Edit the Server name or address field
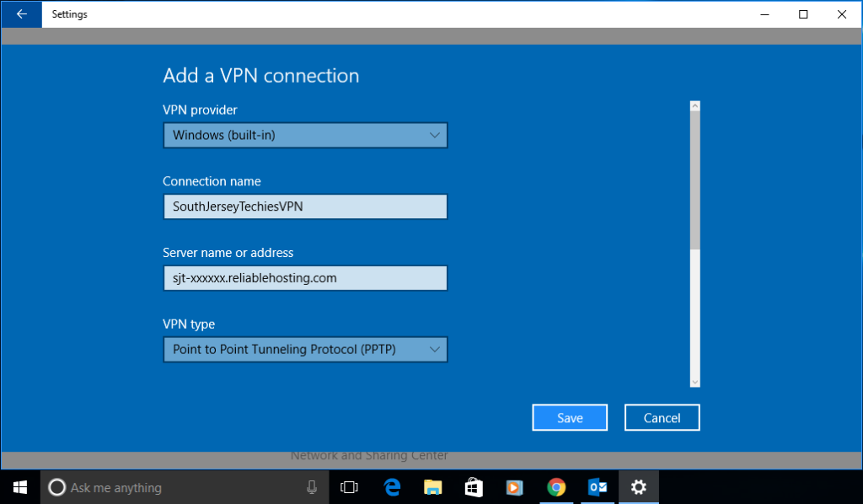 (305, 278)
